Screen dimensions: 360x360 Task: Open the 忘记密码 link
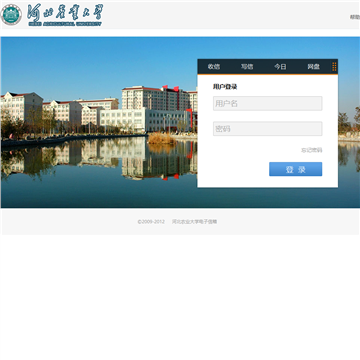312,150
